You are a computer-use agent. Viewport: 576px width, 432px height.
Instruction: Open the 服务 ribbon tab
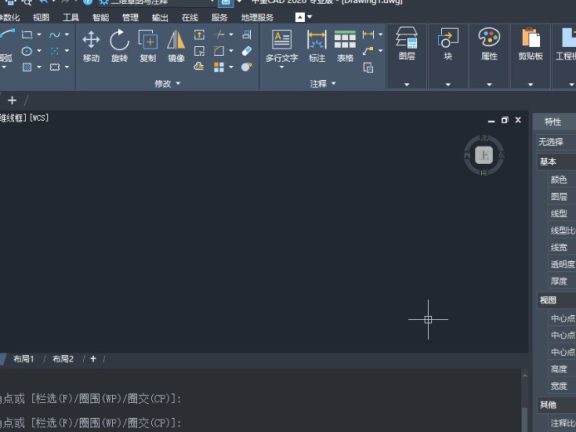point(220,17)
